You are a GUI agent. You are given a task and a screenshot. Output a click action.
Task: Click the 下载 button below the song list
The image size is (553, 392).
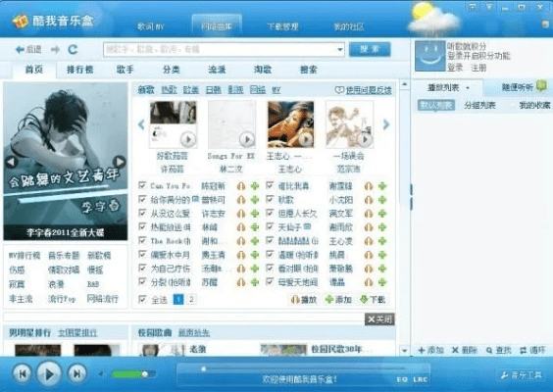click(x=373, y=300)
